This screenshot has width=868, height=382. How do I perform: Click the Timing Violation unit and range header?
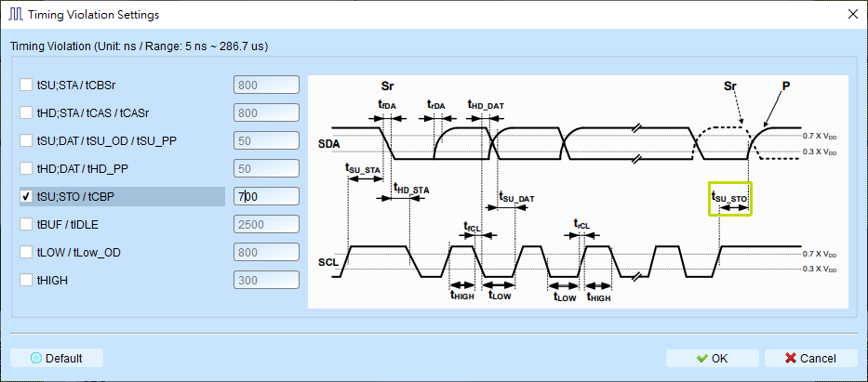coord(140,46)
